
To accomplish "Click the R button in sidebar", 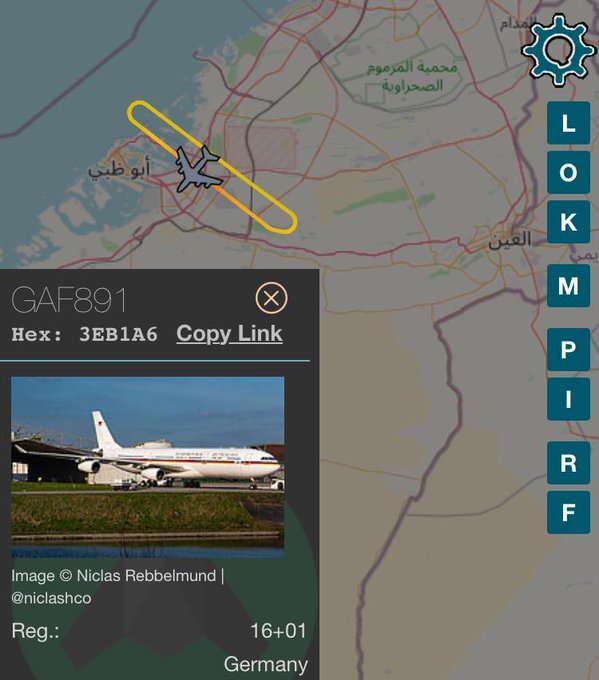I will coord(568,463).
